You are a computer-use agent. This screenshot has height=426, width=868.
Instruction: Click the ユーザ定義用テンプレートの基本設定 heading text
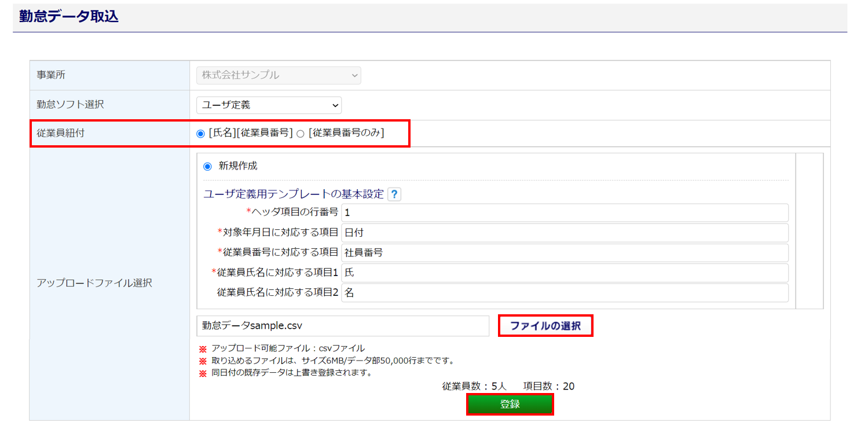[x=294, y=194]
